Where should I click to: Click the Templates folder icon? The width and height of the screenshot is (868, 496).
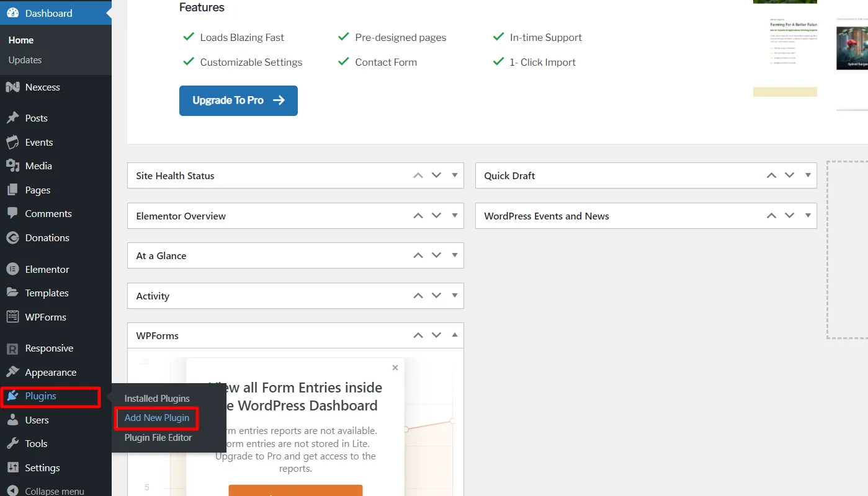pyautogui.click(x=13, y=293)
